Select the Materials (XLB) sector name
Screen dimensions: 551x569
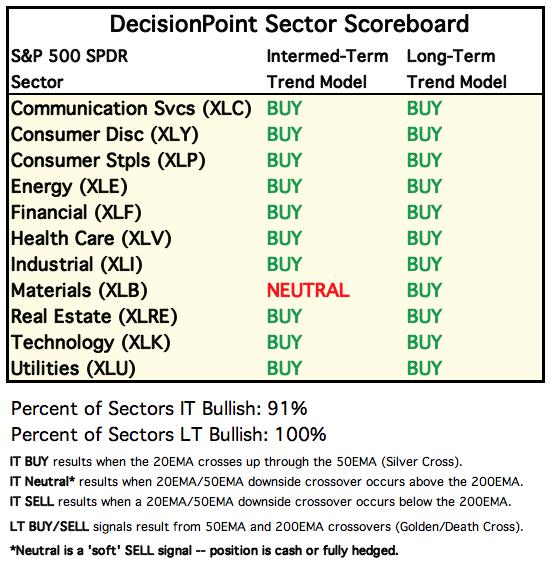[79, 291]
